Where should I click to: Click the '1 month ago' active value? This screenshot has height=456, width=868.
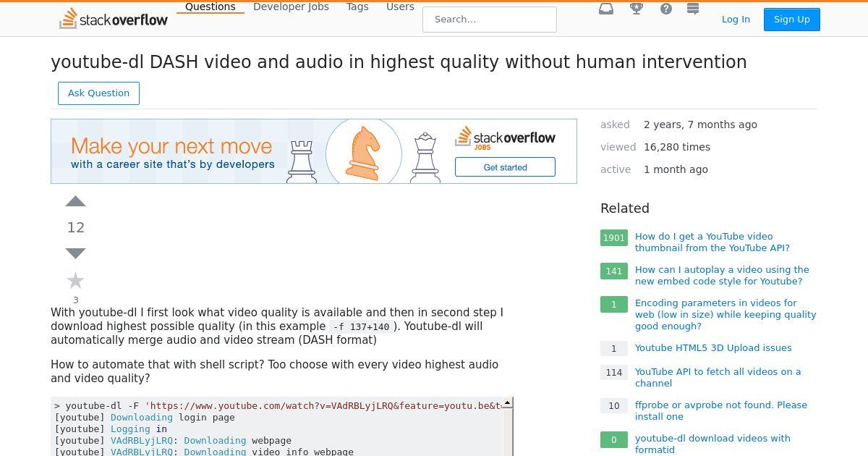click(x=676, y=169)
